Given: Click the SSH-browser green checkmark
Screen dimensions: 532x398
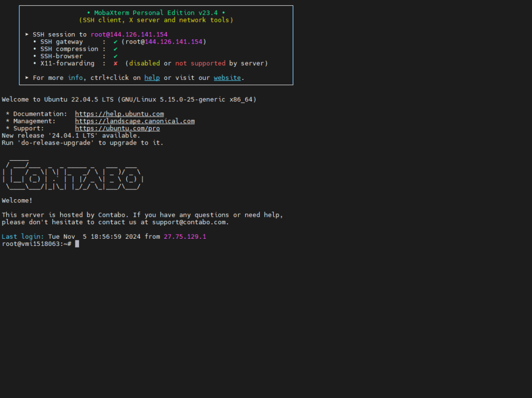Looking at the screenshot, I should coord(115,57).
